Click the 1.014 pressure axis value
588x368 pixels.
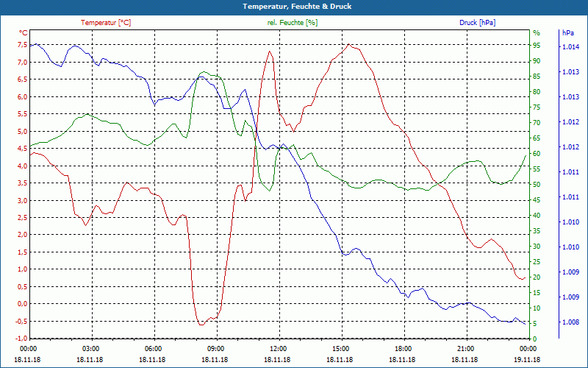571,47
